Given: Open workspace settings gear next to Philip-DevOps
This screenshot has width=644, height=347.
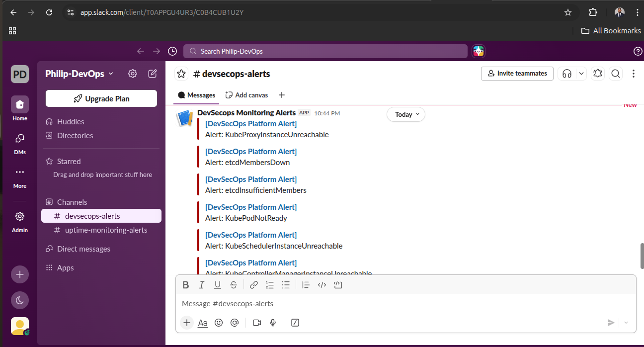Looking at the screenshot, I should point(133,74).
